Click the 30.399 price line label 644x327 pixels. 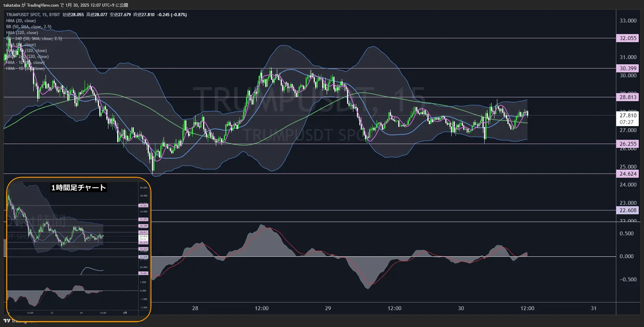coord(628,68)
